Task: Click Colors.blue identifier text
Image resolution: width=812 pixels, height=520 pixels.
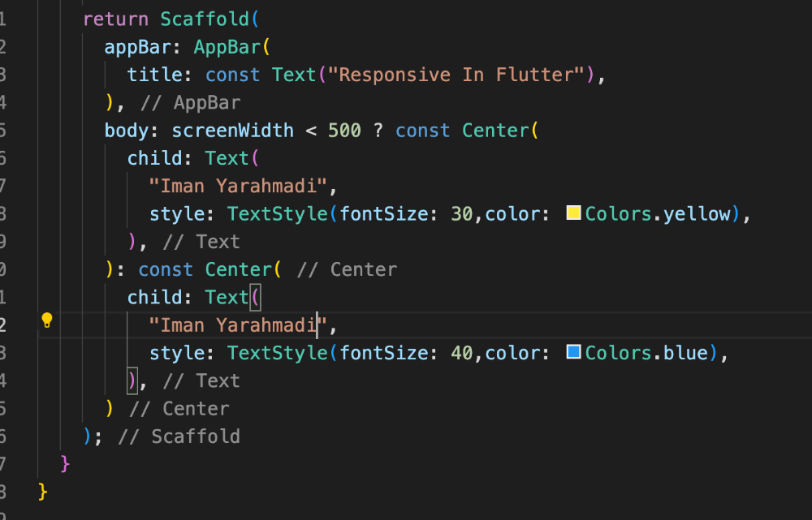Action: pos(646,353)
